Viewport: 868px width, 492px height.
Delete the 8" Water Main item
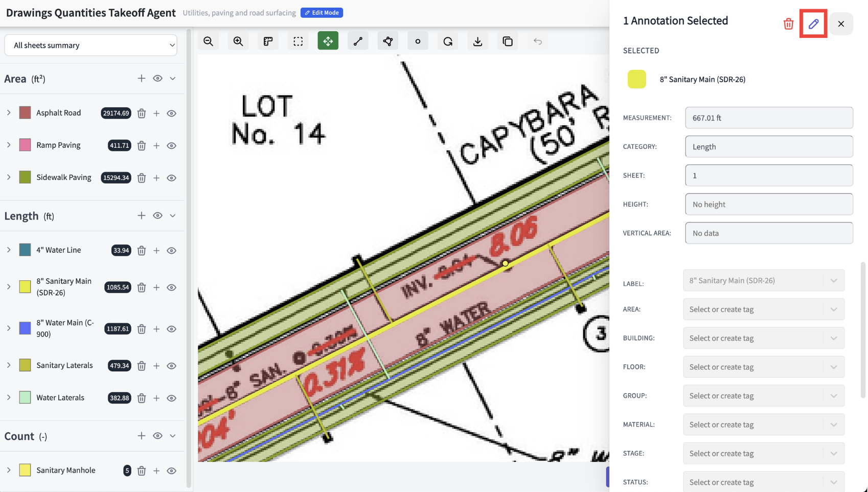[x=142, y=329]
